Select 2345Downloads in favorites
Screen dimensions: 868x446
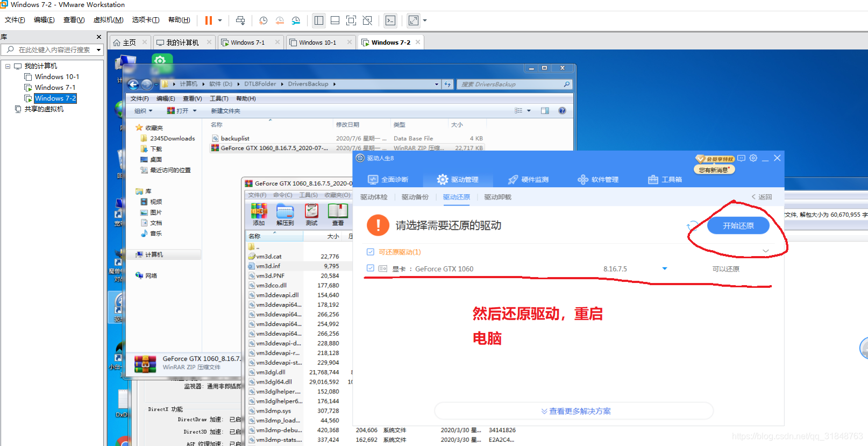point(172,138)
